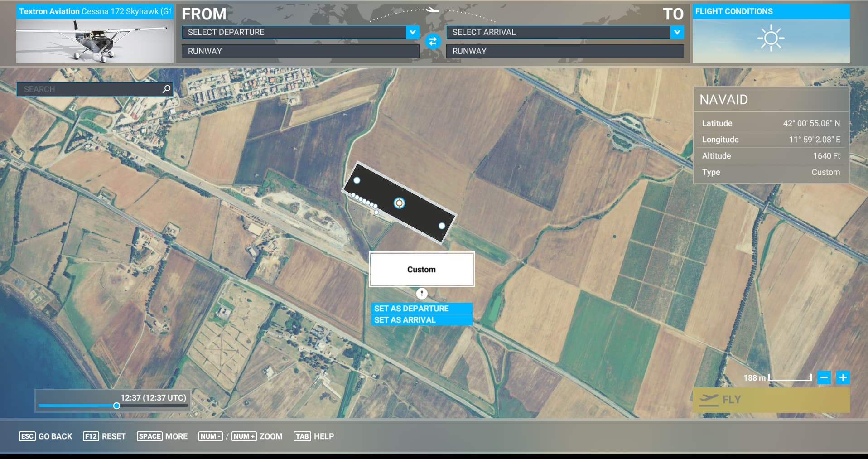Open the arrival Runway field
The image size is (868, 459).
(564, 51)
